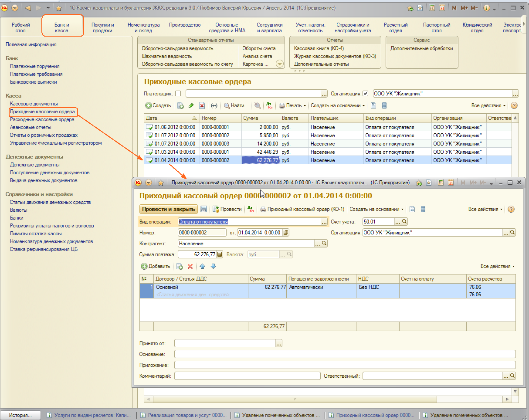Toggle Плательщик filter checkbox

tap(178, 94)
